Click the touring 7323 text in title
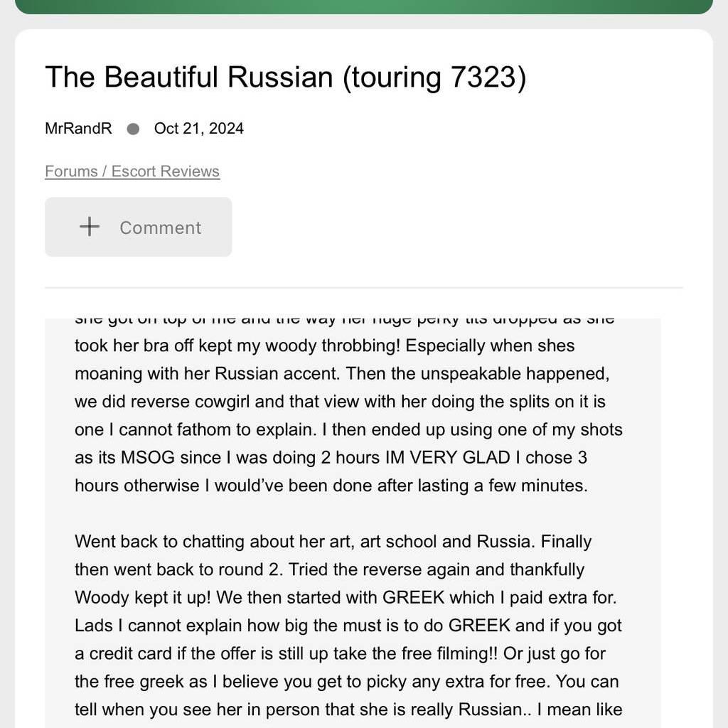The image size is (728, 728). click(x=434, y=77)
